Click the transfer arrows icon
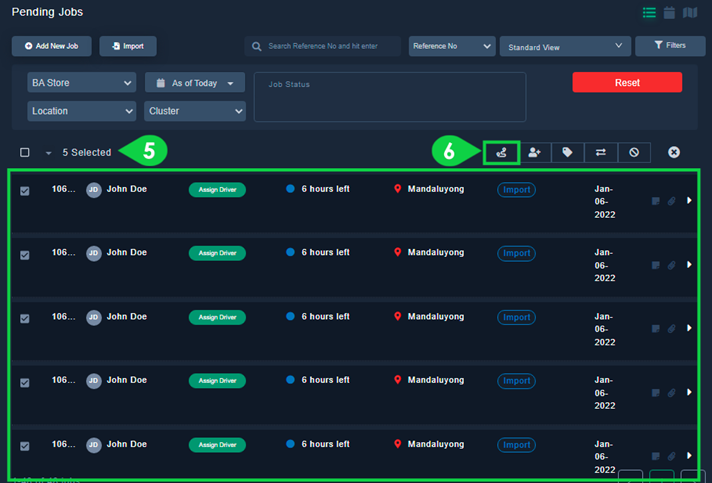Viewport: 712px width, 483px height. point(601,152)
